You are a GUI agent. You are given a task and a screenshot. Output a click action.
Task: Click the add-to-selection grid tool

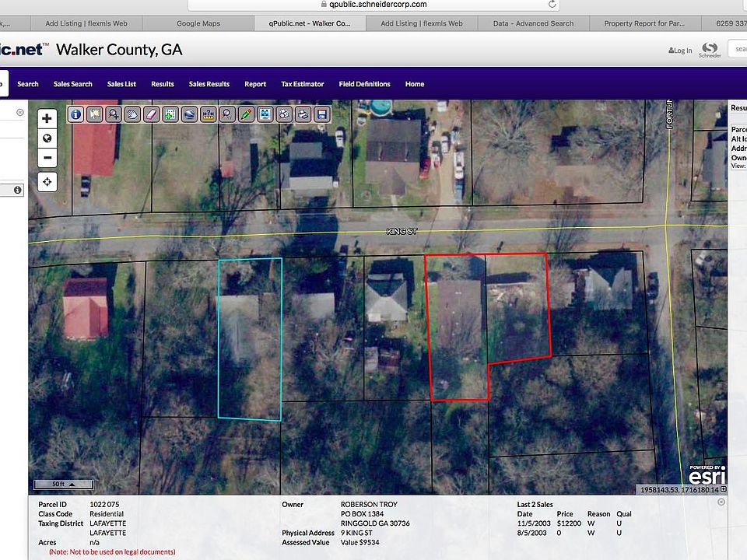click(x=170, y=114)
